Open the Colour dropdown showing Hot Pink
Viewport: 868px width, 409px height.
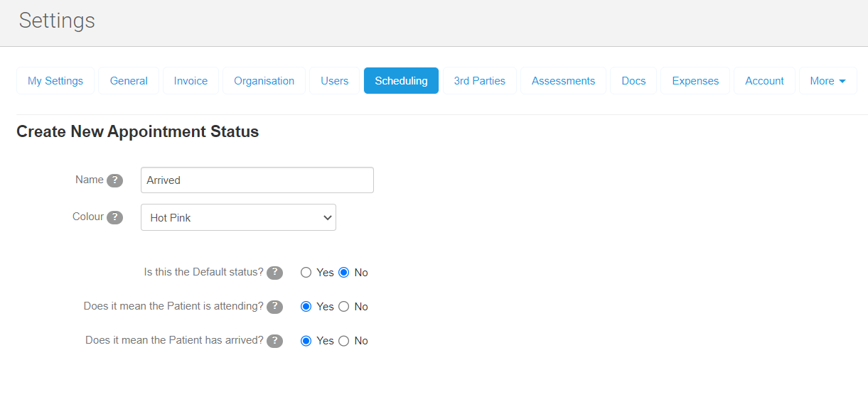pyautogui.click(x=238, y=217)
